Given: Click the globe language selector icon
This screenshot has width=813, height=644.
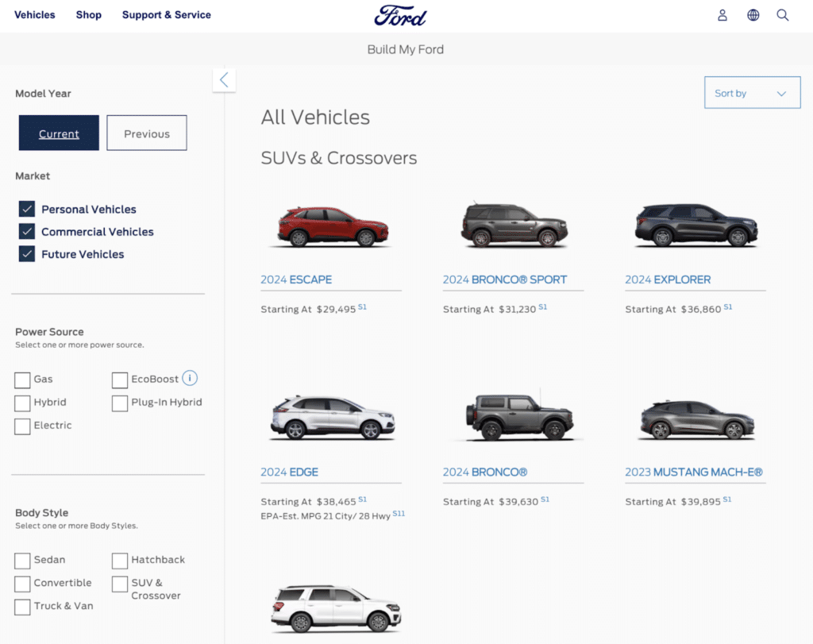Looking at the screenshot, I should [753, 14].
